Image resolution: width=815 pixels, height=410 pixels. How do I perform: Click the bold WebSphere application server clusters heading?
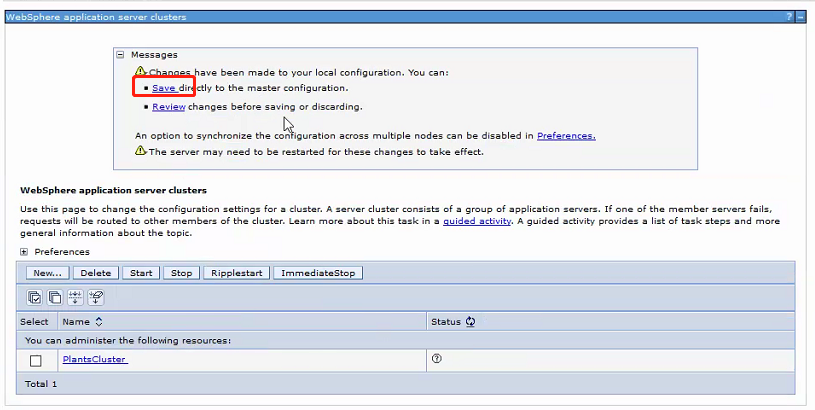point(113,190)
